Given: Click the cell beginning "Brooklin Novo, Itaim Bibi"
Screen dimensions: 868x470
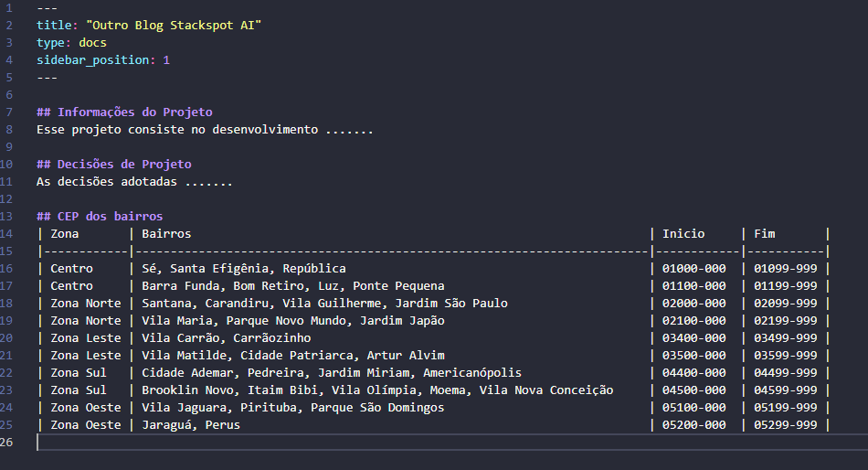Looking at the screenshot, I should point(377,390).
